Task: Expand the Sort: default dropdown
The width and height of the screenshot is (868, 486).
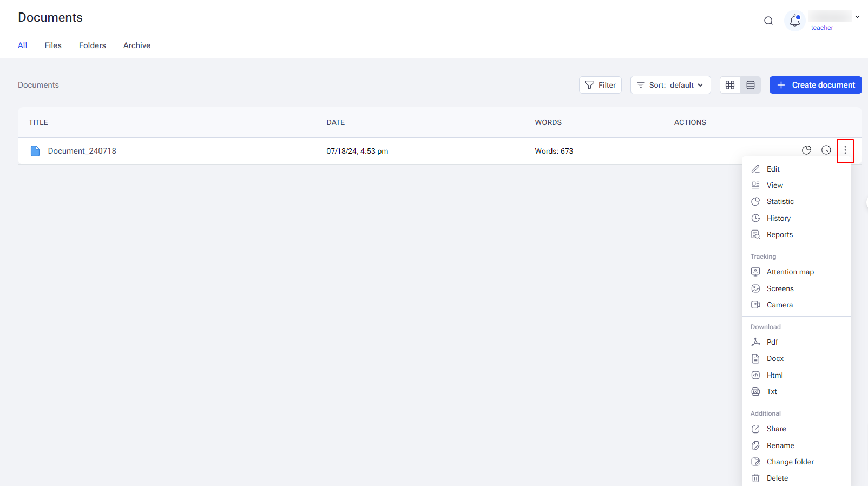Action: click(670, 85)
